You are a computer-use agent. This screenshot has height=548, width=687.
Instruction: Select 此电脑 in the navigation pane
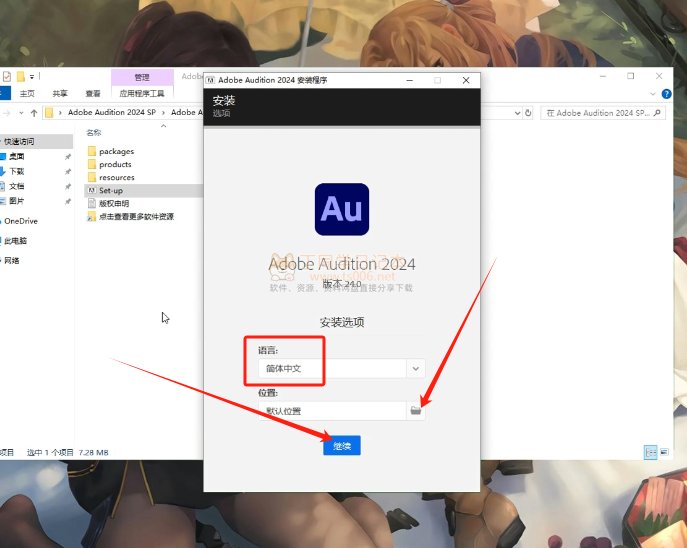click(x=15, y=241)
